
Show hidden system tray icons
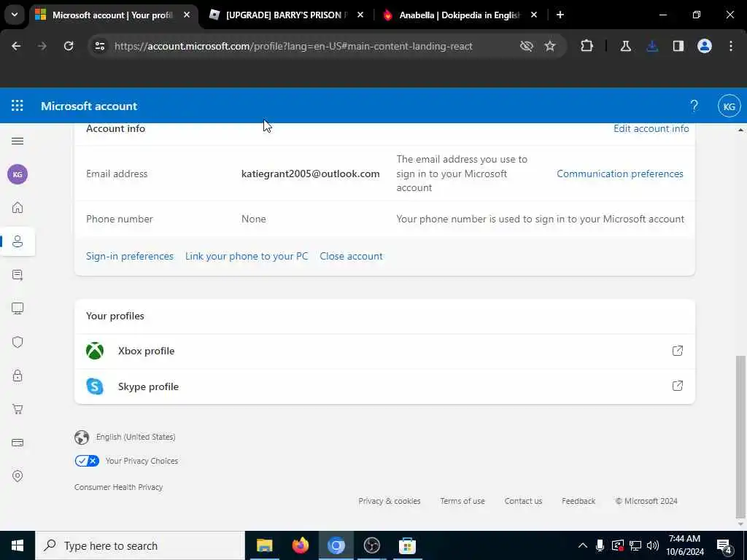583,545
